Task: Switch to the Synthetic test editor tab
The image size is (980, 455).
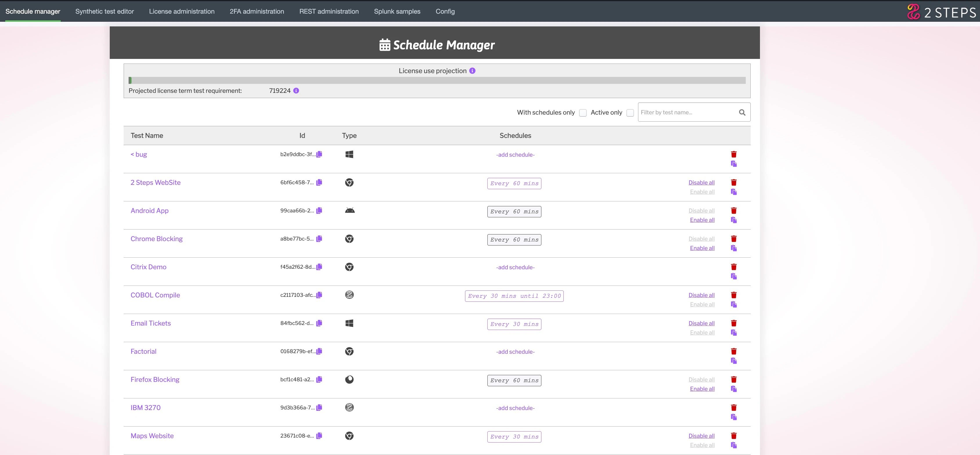Action: (x=104, y=11)
